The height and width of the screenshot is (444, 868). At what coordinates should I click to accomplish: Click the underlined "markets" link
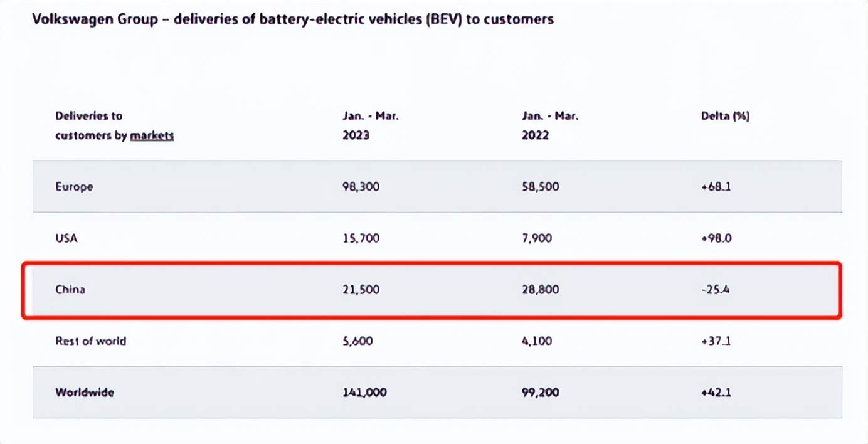point(152,135)
